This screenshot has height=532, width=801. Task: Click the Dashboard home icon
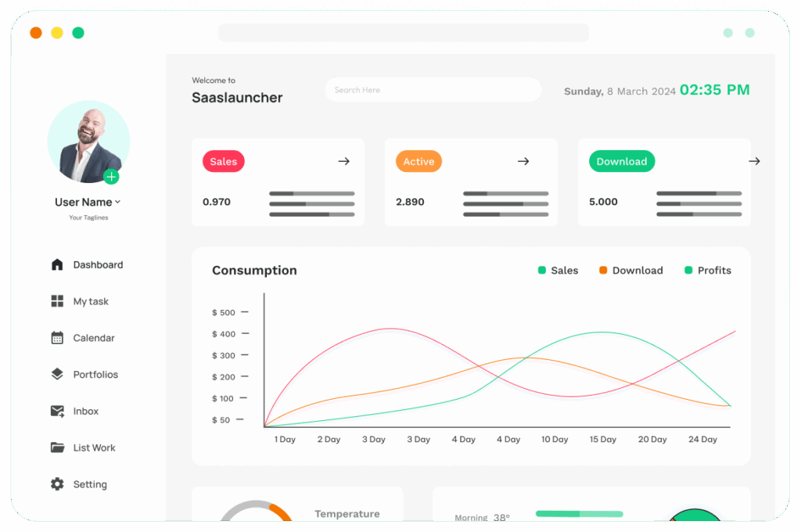pos(57,264)
